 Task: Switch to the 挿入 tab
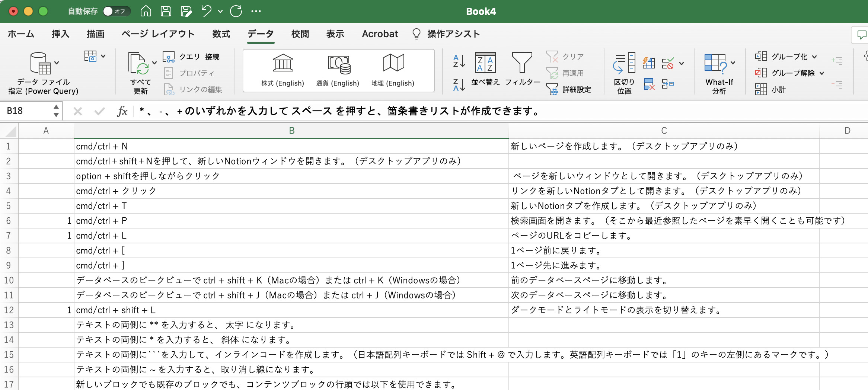click(x=61, y=34)
